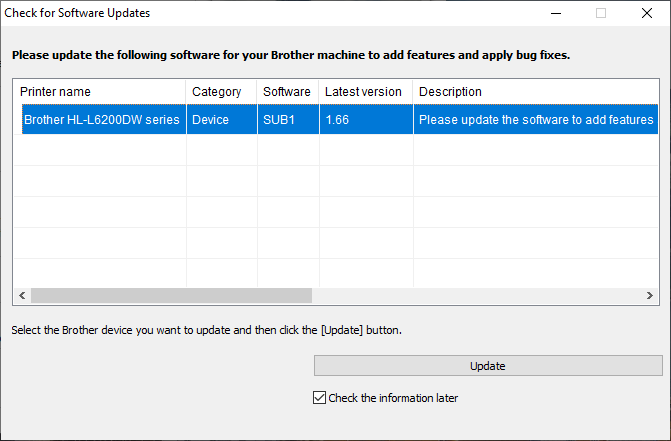This screenshot has height=441, width=671.
Task: Minimize the Check for Software Updates window
Action: pyautogui.click(x=556, y=13)
